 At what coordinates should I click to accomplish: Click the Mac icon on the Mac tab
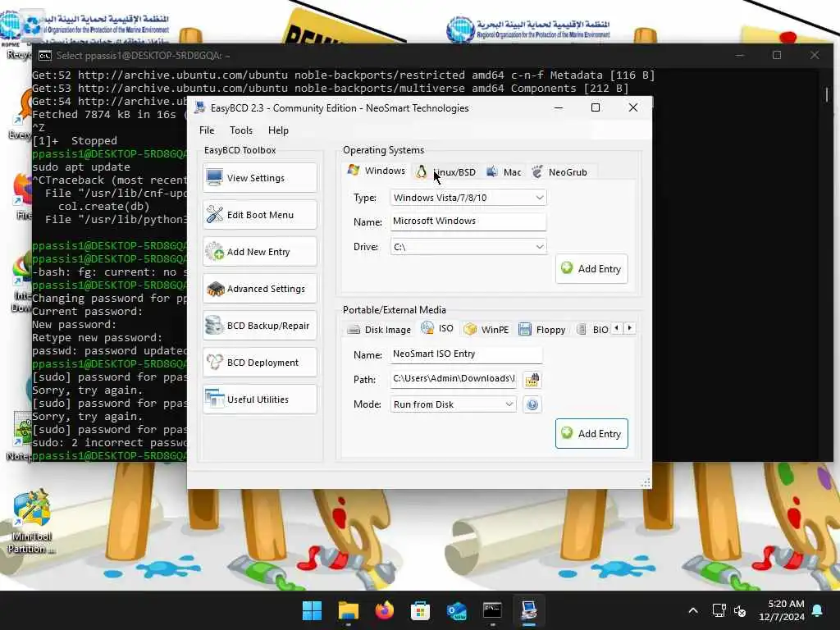click(492, 171)
